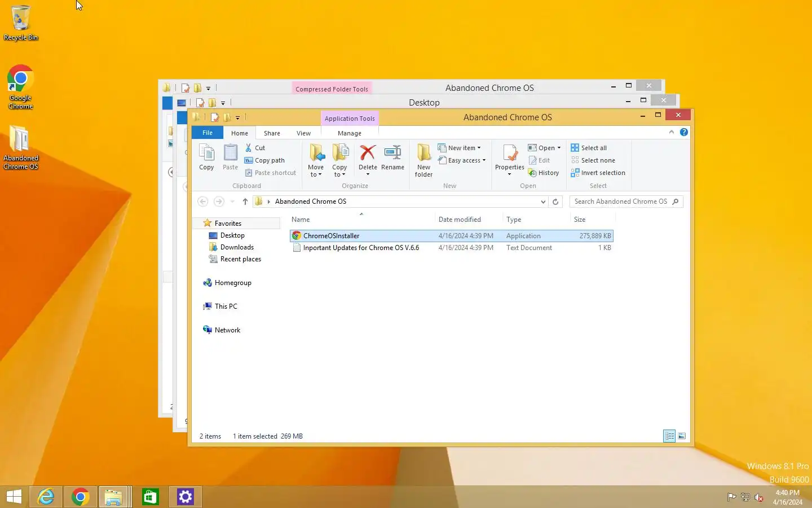
Task: Switch to the Share ribbon tab
Action: [x=272, y=133]
